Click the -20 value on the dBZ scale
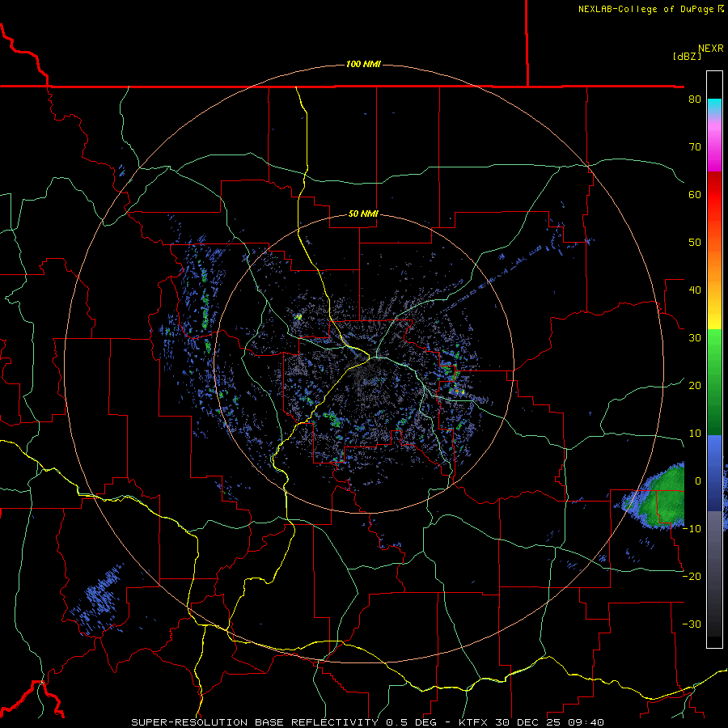 [692, 576]
